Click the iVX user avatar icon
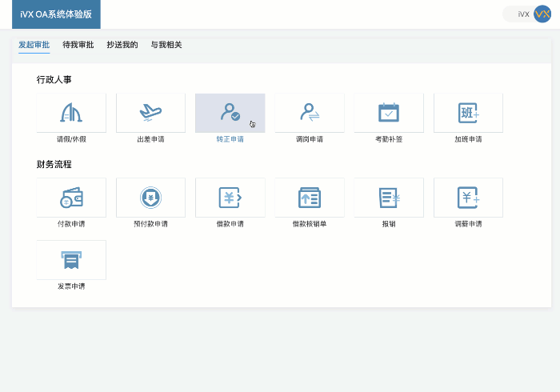 [542, 14]
